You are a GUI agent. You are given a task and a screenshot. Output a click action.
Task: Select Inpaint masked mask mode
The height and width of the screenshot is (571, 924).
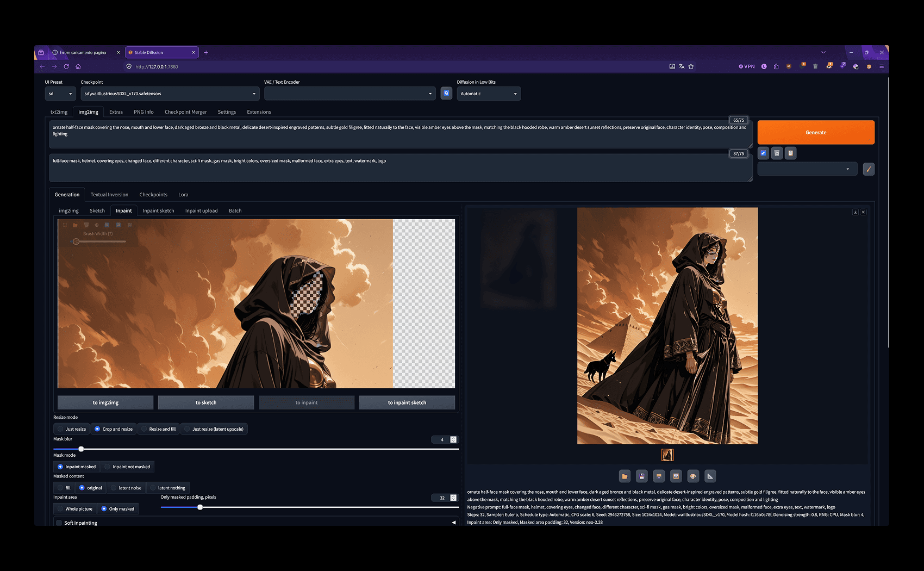(77, 467)
